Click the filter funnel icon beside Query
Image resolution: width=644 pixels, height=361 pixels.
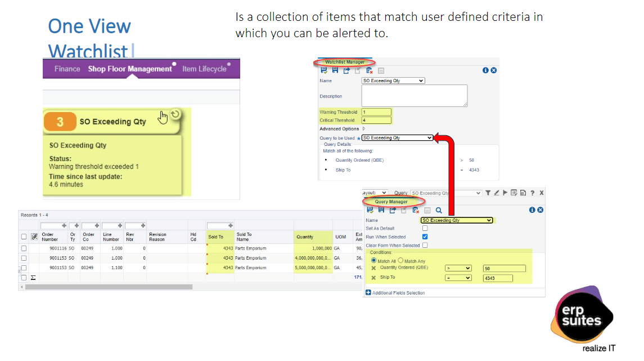pyautogui.click(x=488, y=193)
